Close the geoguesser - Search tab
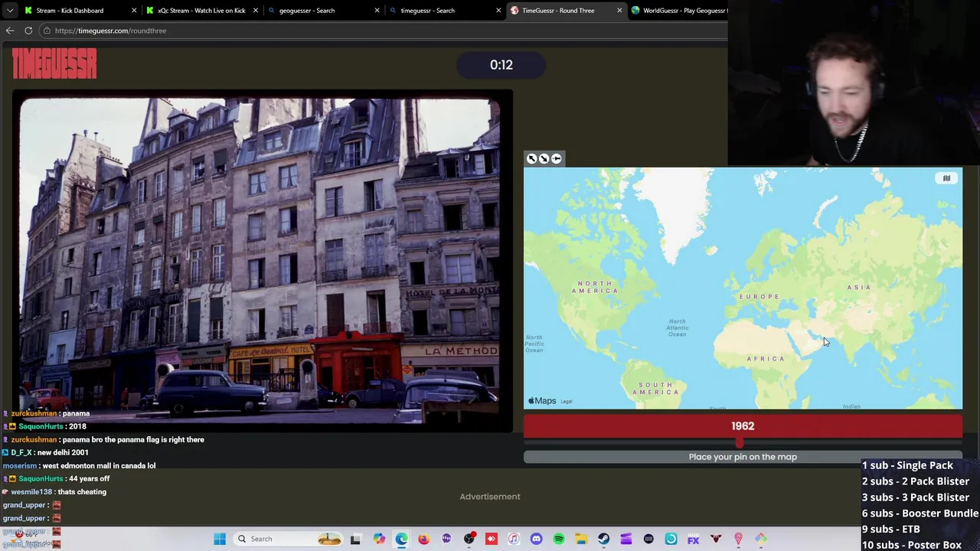Image resolution: width=980 pixels, height=551 pixels. coord(377,11)
